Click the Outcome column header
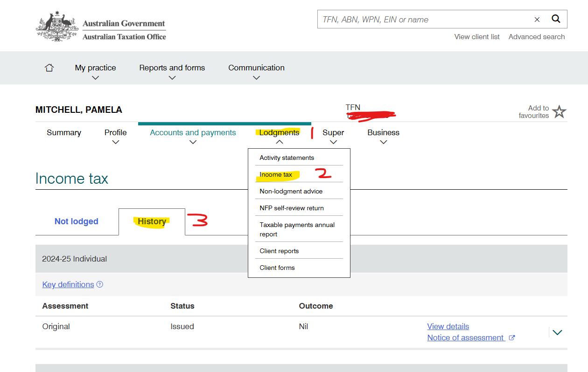The image size is (588, 372). [x=316, y=306]
